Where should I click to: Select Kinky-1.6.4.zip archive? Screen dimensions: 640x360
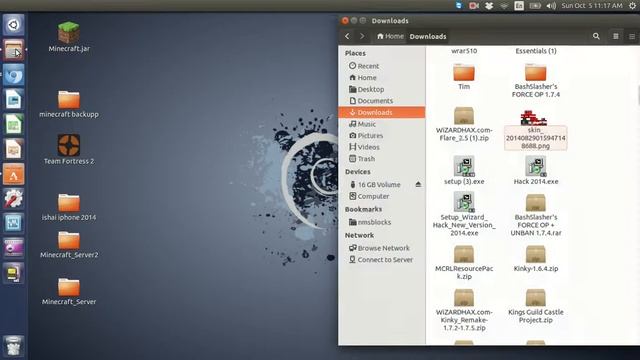pyautogui.click(x=536, y=259)
